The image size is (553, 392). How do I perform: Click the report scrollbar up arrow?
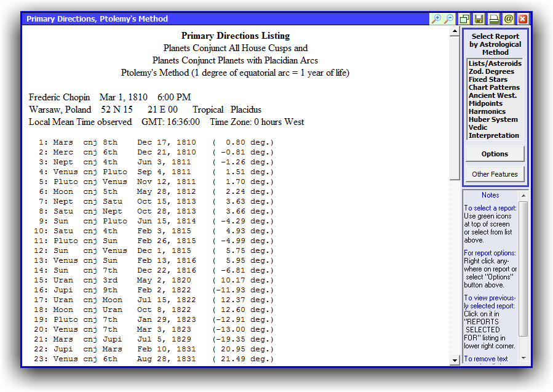[455, 31]
